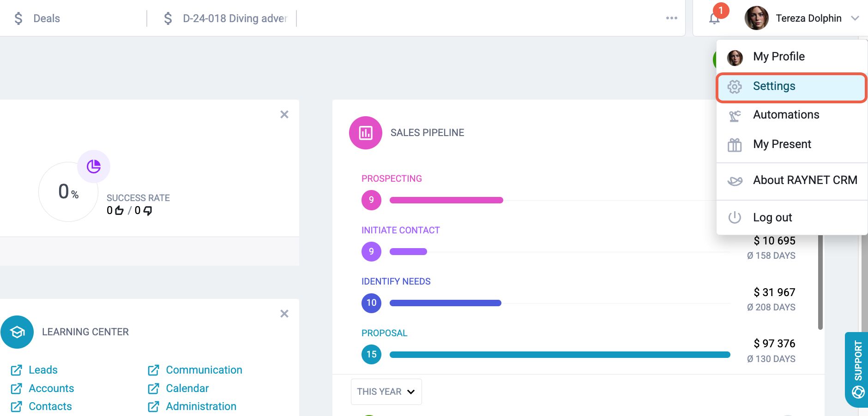Click the My Present gift icon
The image size is (868, 416).
735,145
